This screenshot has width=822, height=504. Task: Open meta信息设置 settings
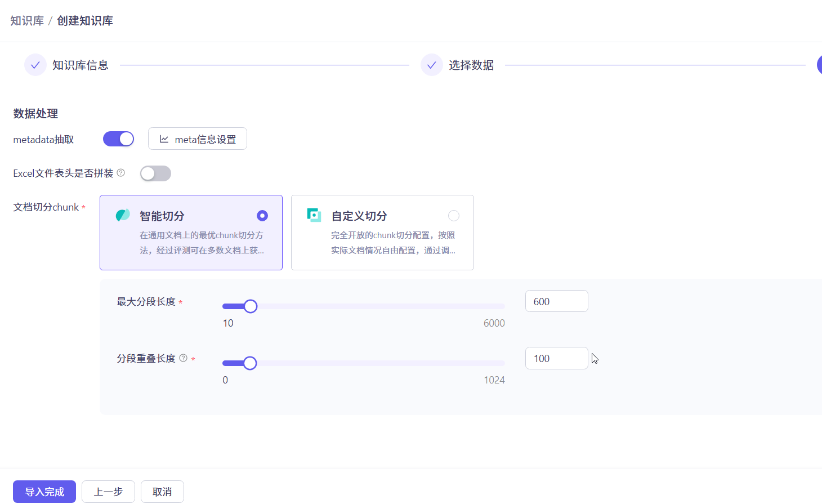198,139
